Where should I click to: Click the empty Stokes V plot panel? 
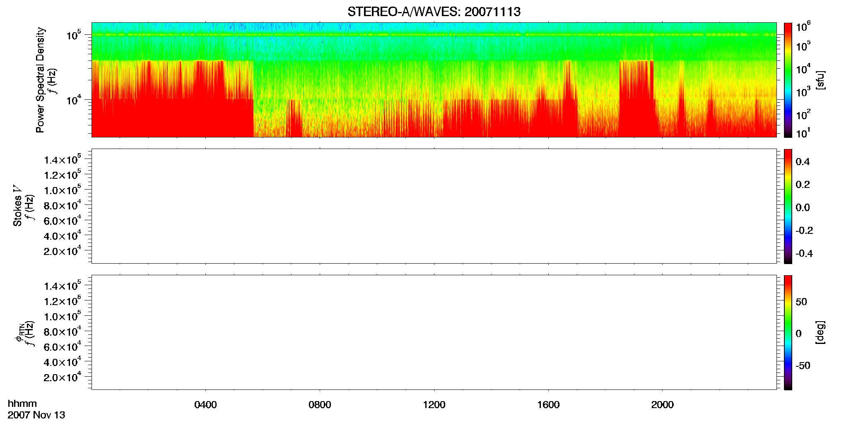coord(434,206)
